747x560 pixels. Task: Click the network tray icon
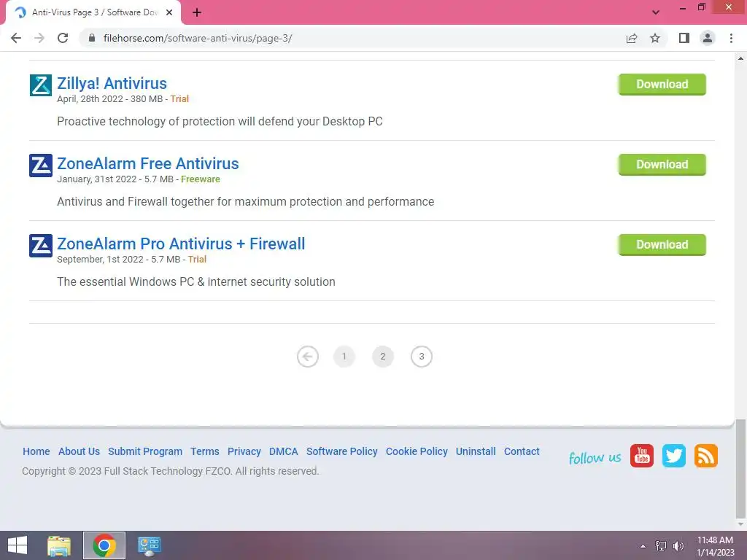pyautogui.click(x=661, y=546)
